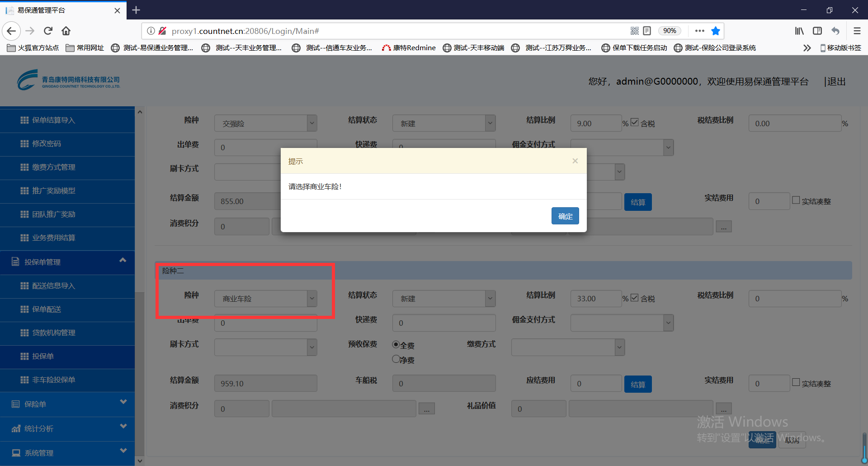Click 结算 button in 险种二 section
868x466 pixels.
coord(638,384)
